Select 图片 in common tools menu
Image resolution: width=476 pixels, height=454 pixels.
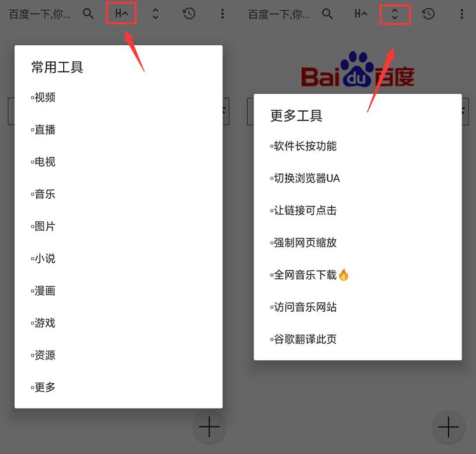click(x=43, y=226)
